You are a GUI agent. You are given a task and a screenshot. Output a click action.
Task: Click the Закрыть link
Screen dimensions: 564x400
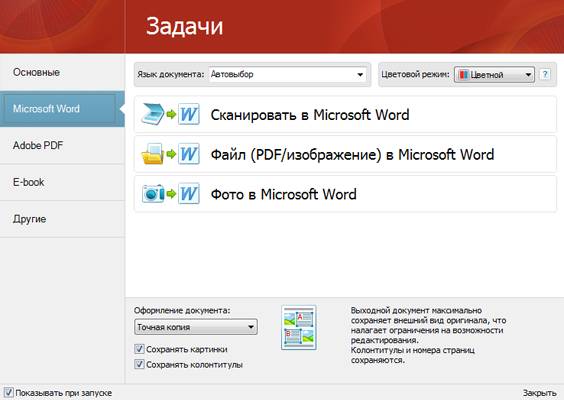coord(539,393)
